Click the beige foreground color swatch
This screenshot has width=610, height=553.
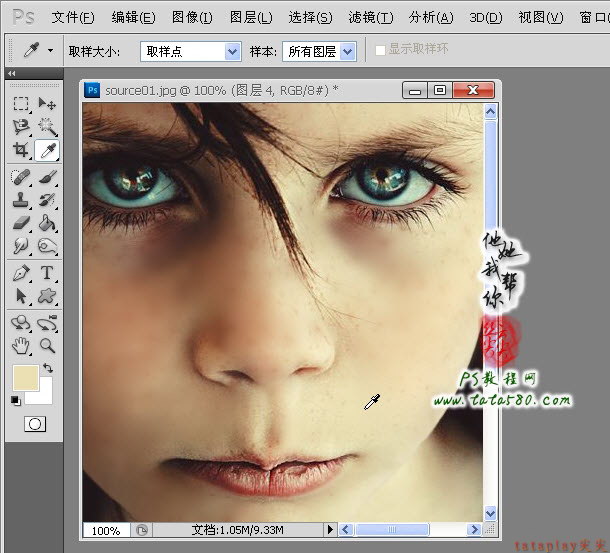26,377
